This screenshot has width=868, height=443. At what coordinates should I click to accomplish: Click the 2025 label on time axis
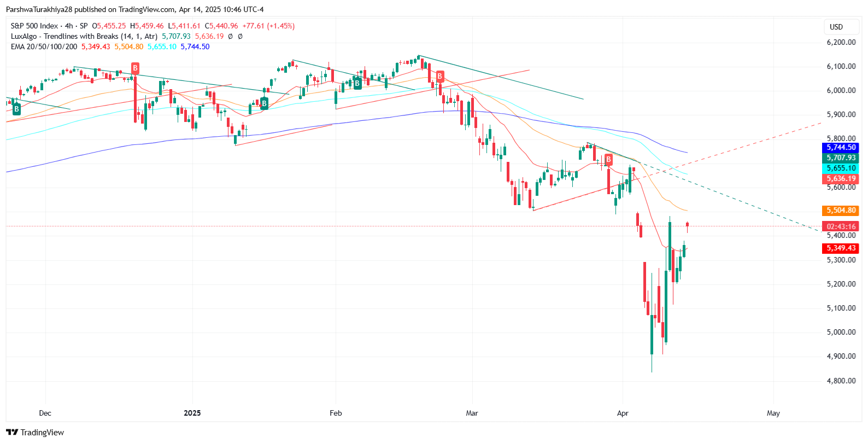pyautogui.click(x=192, y=413)
